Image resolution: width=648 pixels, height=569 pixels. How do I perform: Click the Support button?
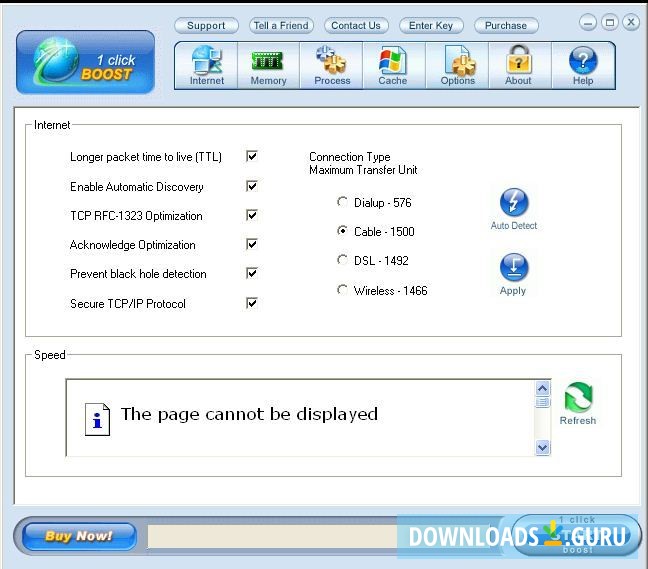[206, 26]
